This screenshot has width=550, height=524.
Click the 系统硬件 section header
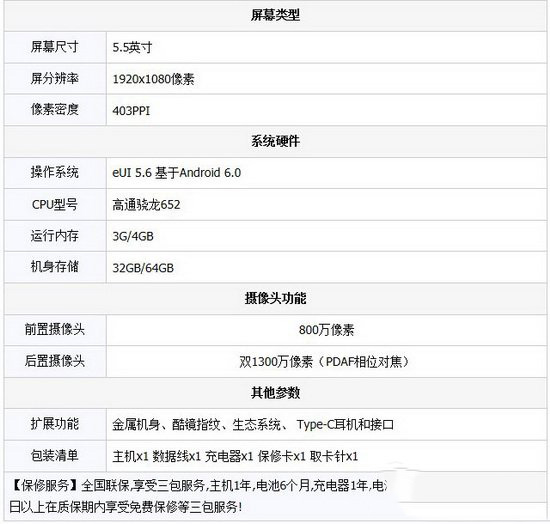275,141
